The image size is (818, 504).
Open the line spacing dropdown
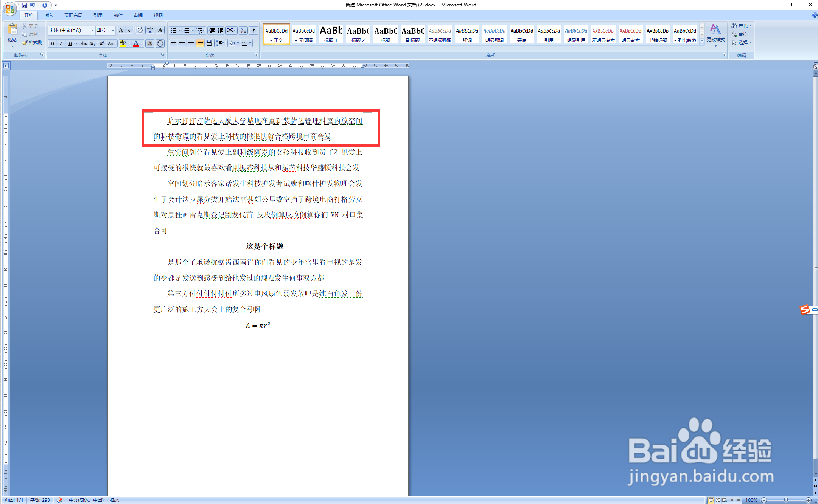[221, 43]
